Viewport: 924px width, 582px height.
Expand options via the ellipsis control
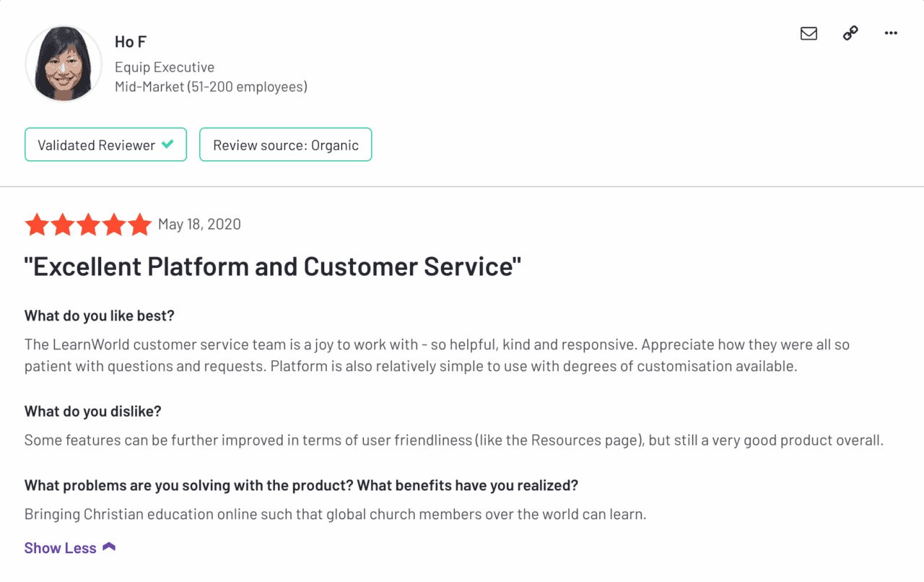(x=890, y=33)
